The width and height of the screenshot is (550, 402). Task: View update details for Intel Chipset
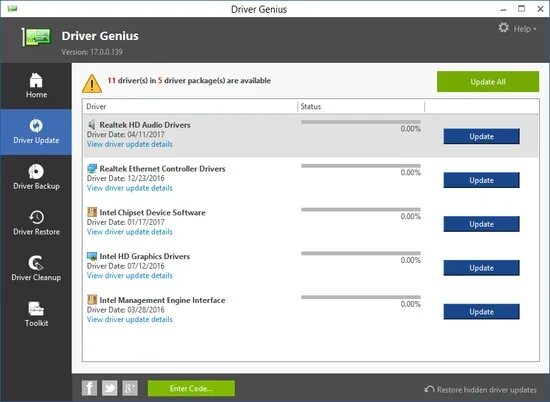(130, 232)
